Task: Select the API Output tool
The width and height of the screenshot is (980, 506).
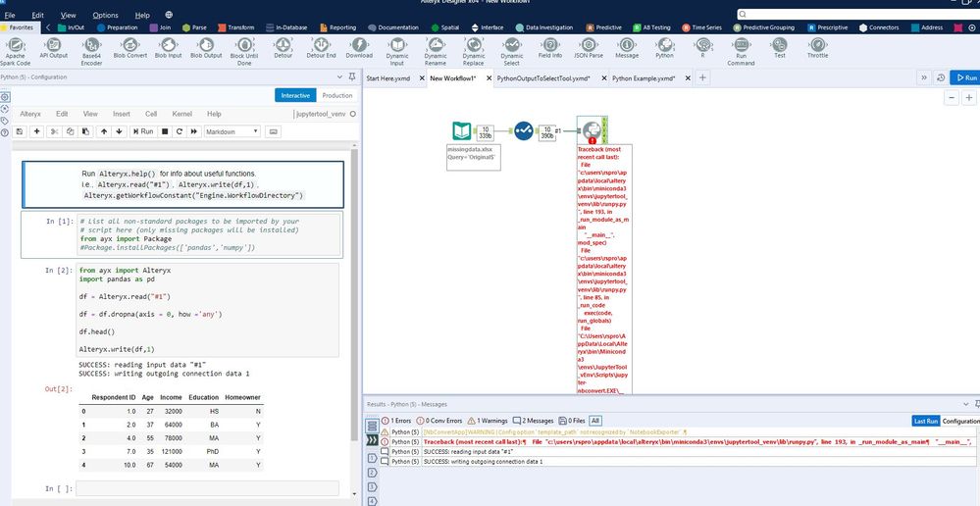Action: 54,48
